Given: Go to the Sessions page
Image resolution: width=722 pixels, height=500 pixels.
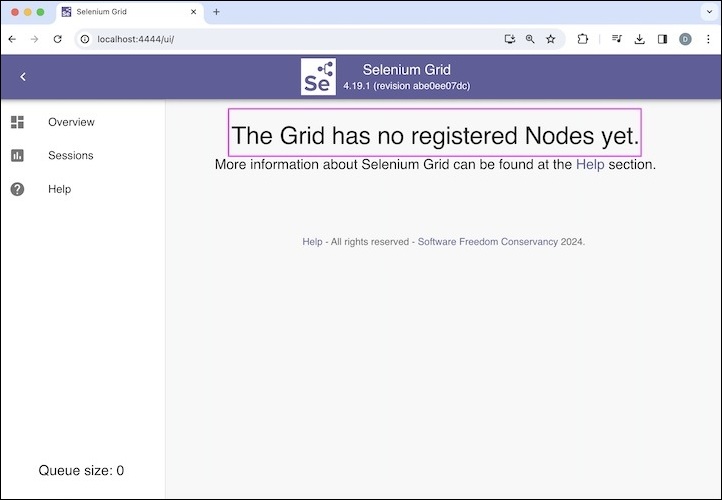Looking at the screenshot, I should point(70,156).
